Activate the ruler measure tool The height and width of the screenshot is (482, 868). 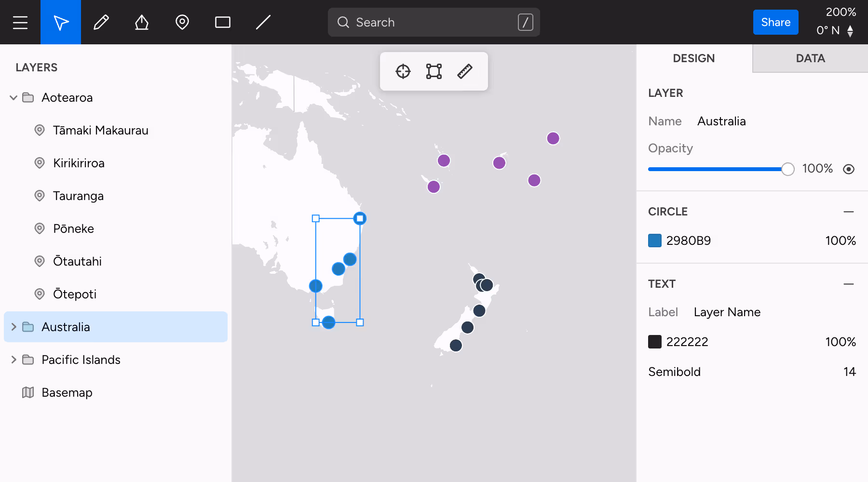tap(465, 71)
